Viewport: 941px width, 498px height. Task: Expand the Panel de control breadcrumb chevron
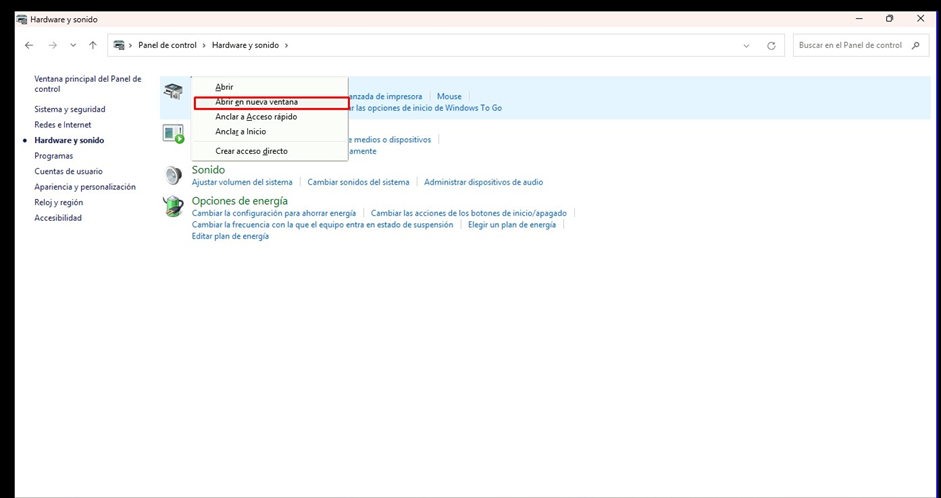(x=205, y=45)
